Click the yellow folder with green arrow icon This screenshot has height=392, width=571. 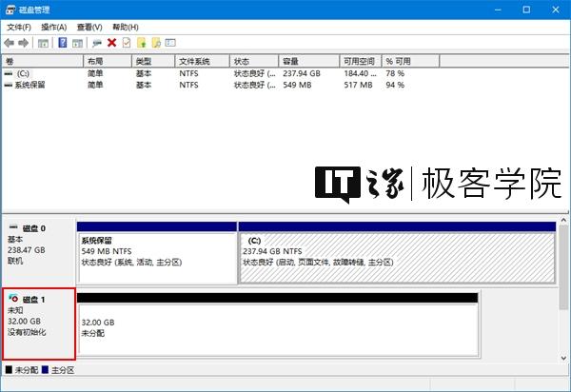pyautogui.click(x=142, y=43)
